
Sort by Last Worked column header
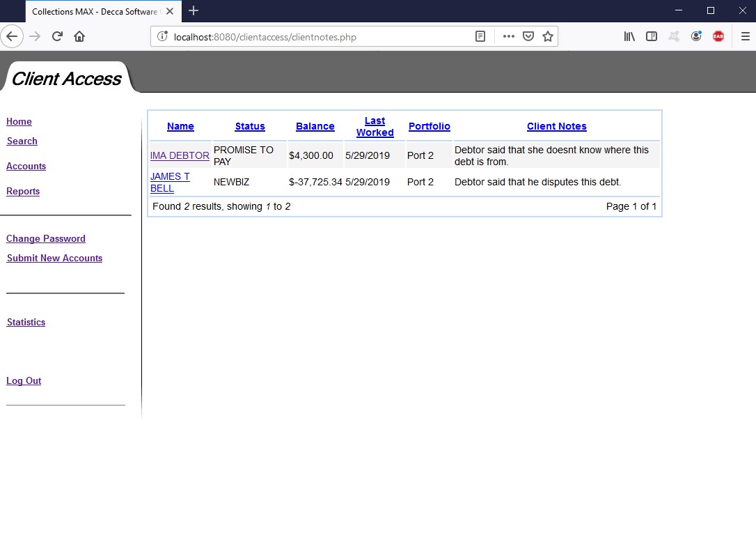pos(375,126)
